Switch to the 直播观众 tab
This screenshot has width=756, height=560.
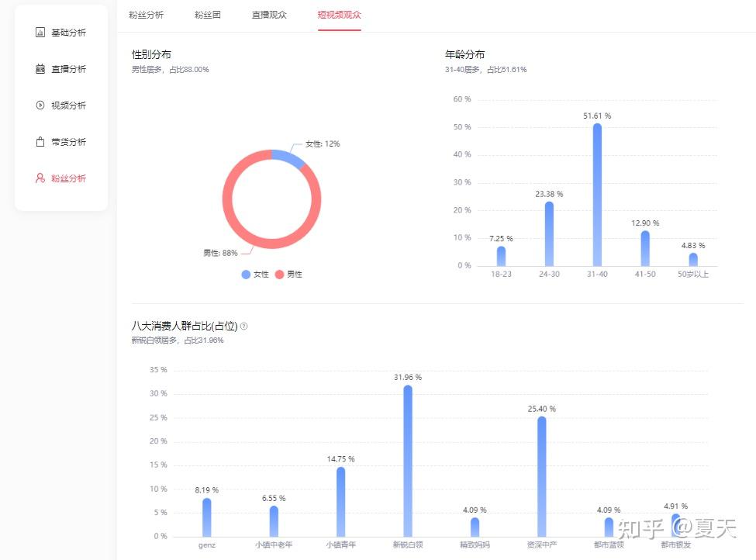click(x=269, y=15)
